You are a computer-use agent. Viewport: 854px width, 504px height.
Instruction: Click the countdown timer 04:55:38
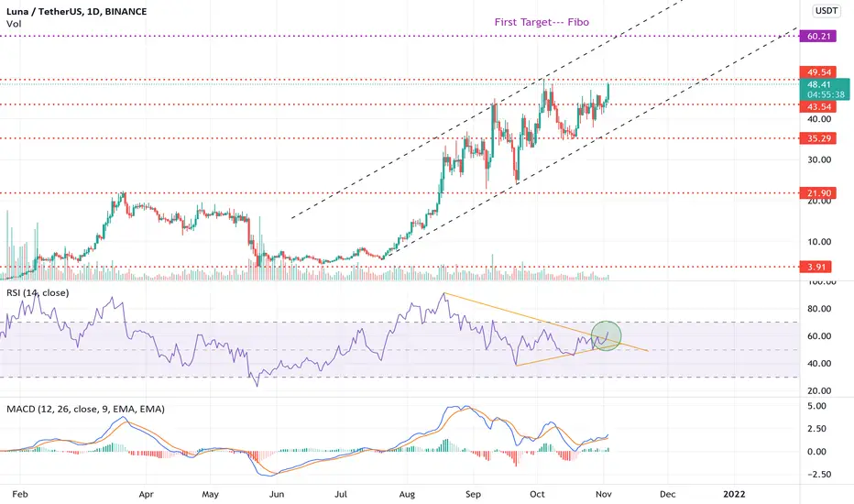tap(826, 94)
